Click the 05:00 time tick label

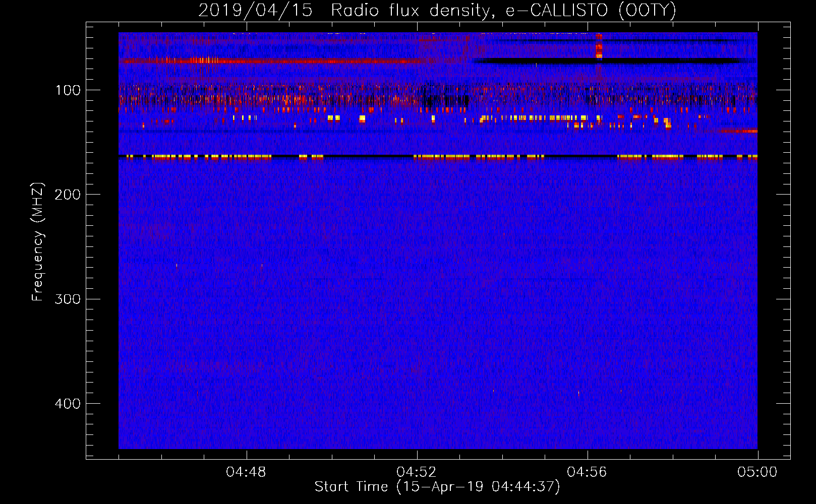pyautogui.click(x=757, y=472)
